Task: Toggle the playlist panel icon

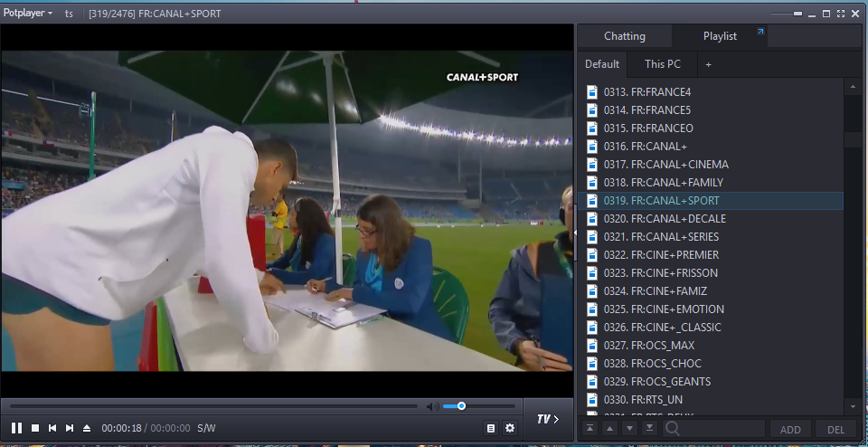Action: [491, 428]
